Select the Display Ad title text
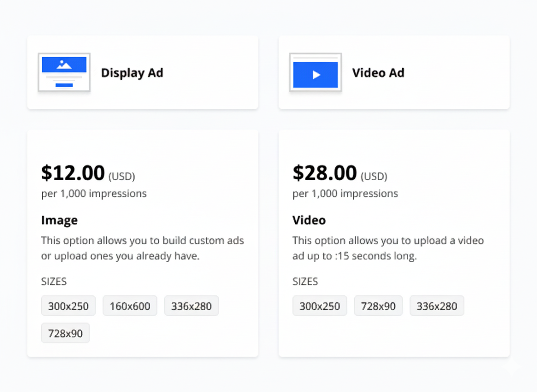 pos(132,73)
